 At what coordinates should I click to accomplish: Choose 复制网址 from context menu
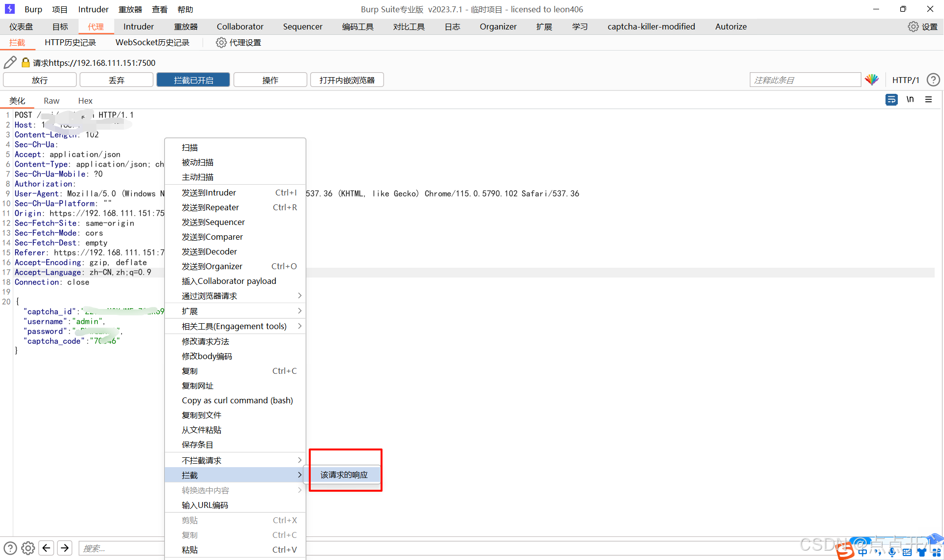[x=235, y=386]
